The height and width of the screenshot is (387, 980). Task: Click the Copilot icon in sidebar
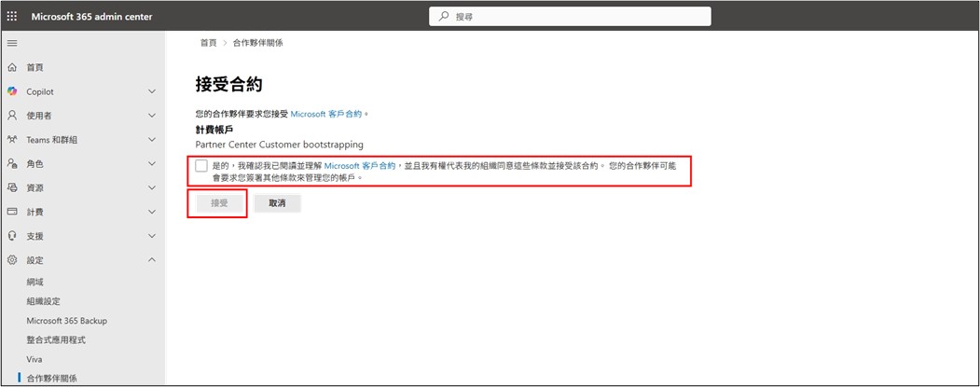coord(12,91)
